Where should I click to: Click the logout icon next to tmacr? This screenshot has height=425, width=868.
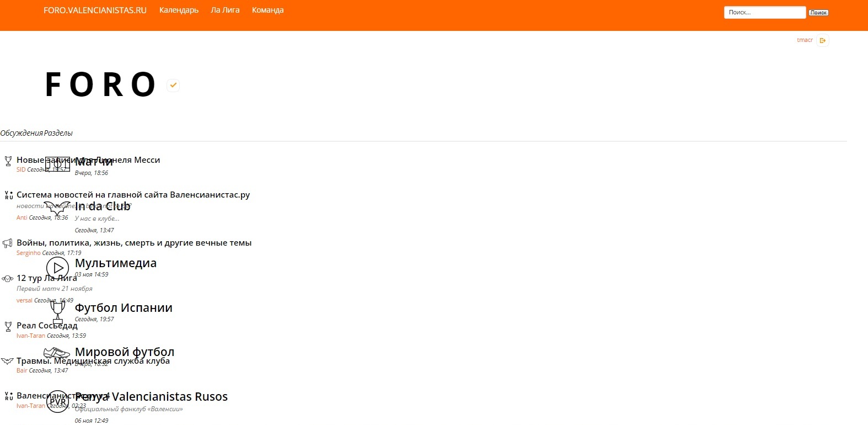point(822,40)
